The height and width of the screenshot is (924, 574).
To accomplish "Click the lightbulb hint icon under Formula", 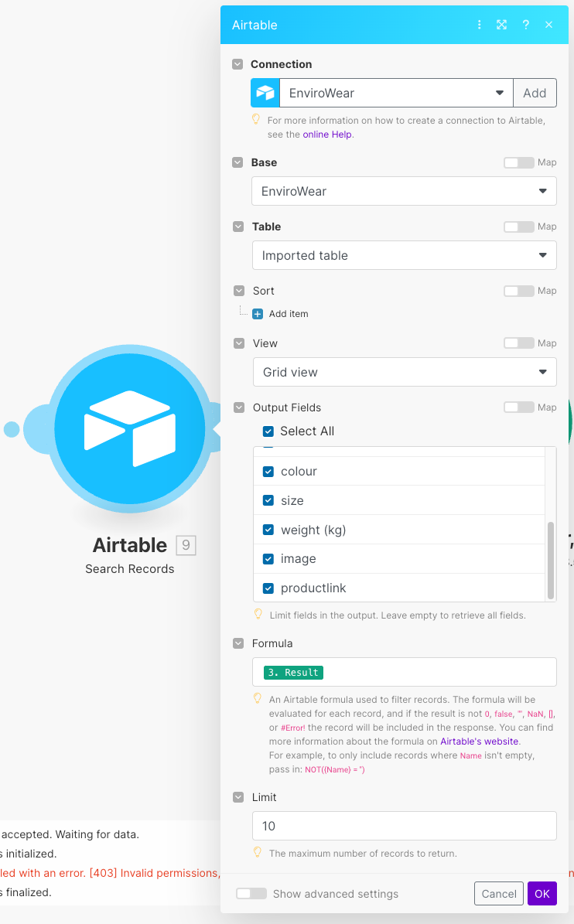I will [x=257, y=698].
